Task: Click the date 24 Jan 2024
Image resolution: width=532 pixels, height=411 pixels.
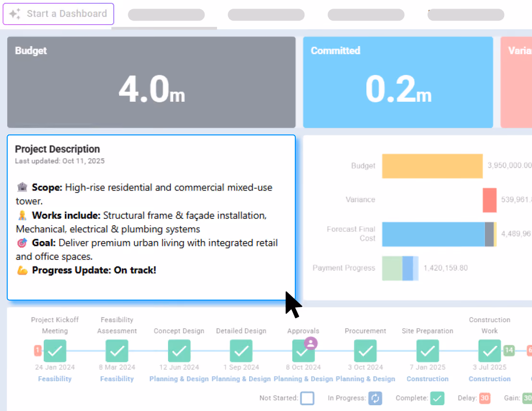Action: click(55, 367)
